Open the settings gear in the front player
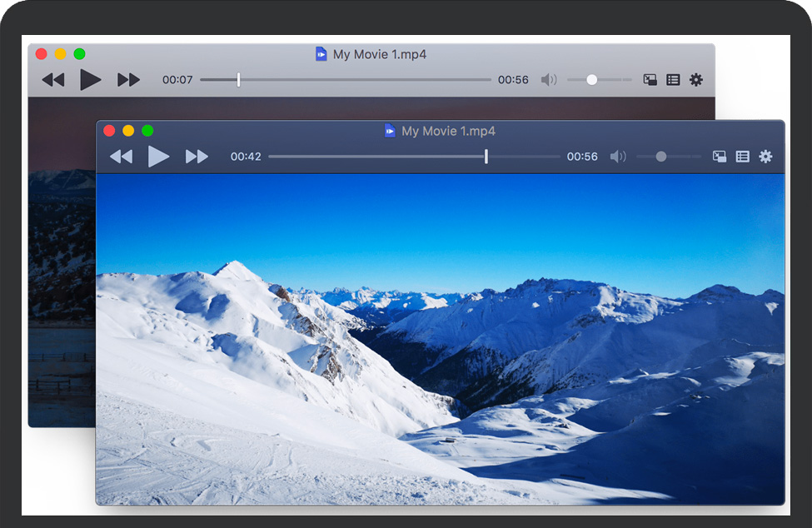The height and width of the screenshot is (528, 812). [765, 157]
